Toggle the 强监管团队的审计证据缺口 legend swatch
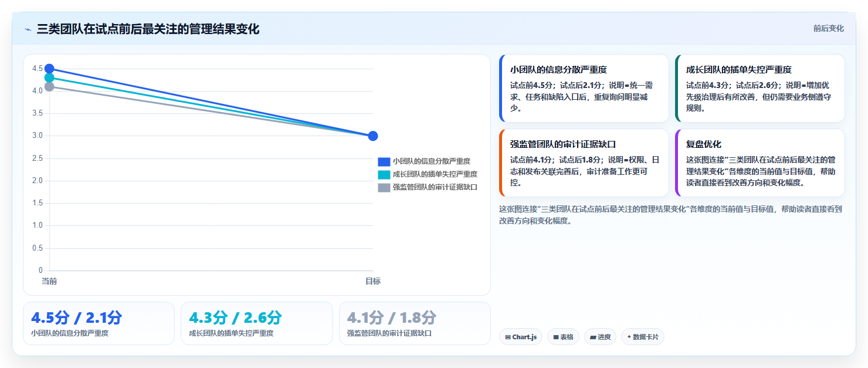Screen dimensions: 868x368 point(384,187)
